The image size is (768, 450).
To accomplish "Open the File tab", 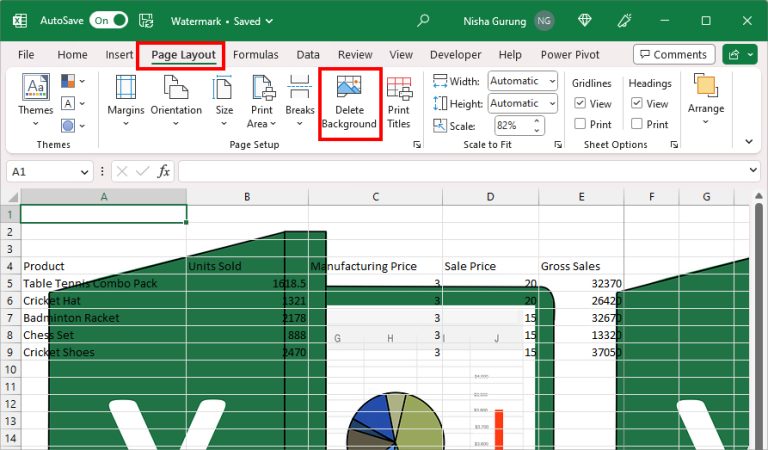I will tap(26, 54).
